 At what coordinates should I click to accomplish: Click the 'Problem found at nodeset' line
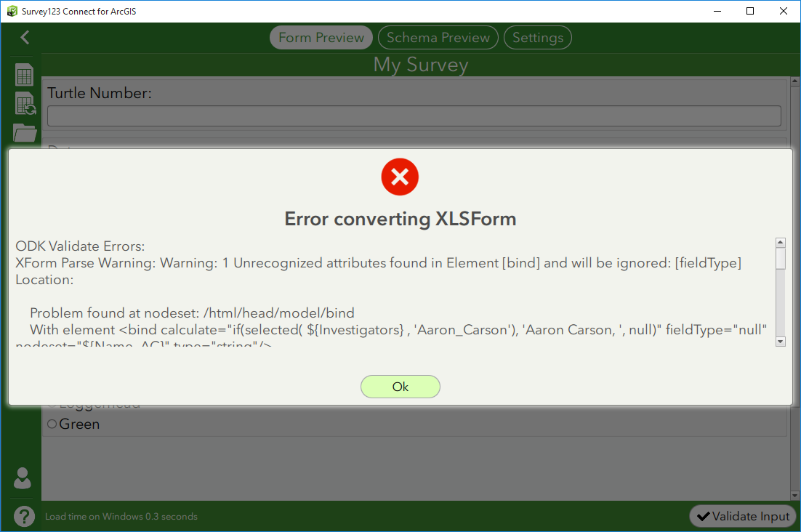[192, 313]
